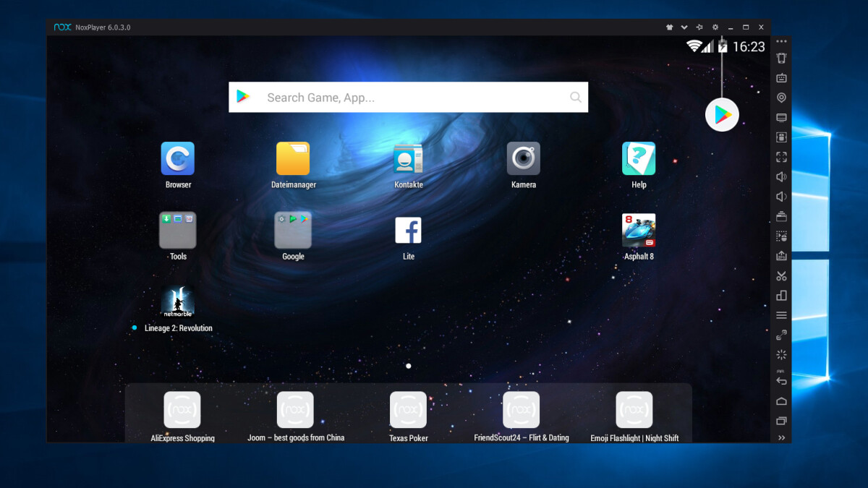Click the volume up icon
Screen dimensions: 868x488
pos(781,176)
